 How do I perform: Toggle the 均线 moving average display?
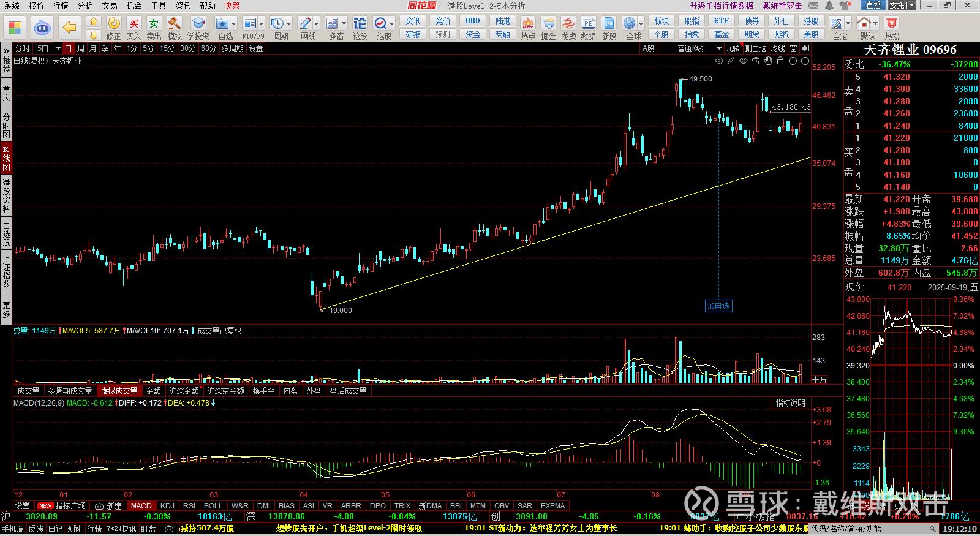777,48
